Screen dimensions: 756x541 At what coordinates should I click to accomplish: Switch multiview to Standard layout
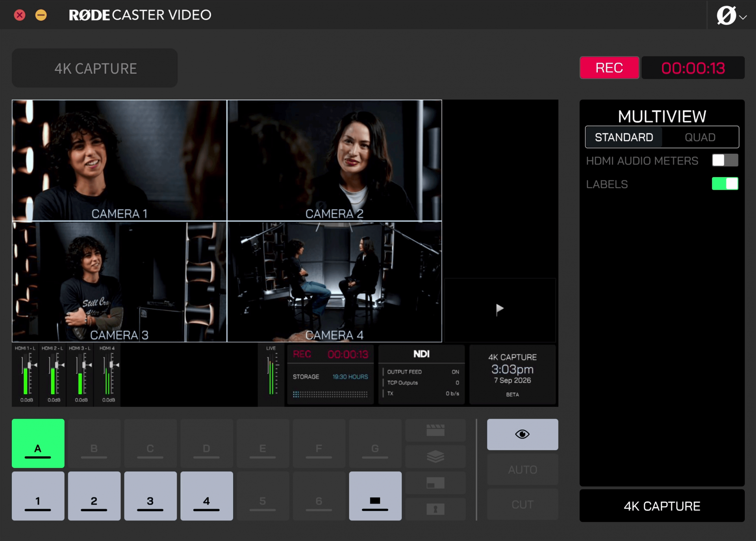pyautogui.click(x=624, y=137)
